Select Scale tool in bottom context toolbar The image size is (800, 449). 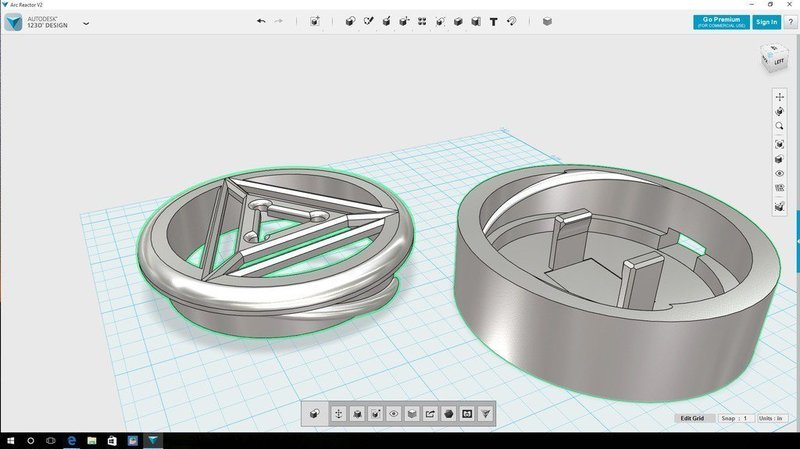357,414
